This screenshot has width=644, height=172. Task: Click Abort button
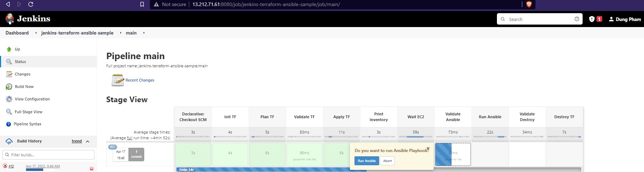[387, 161]
